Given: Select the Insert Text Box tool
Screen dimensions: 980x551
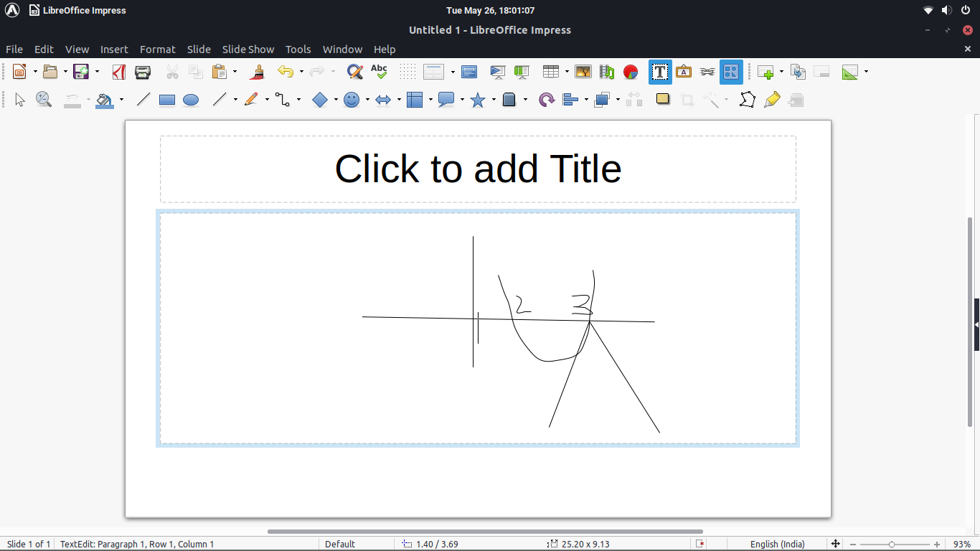Looking at the screenshot, I should [x=659, y=72].
